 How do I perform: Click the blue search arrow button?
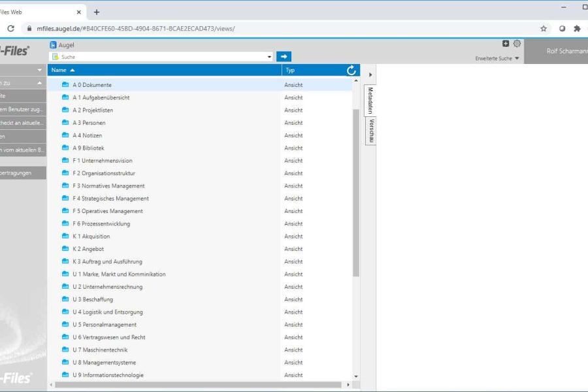(x=284, y=57)
